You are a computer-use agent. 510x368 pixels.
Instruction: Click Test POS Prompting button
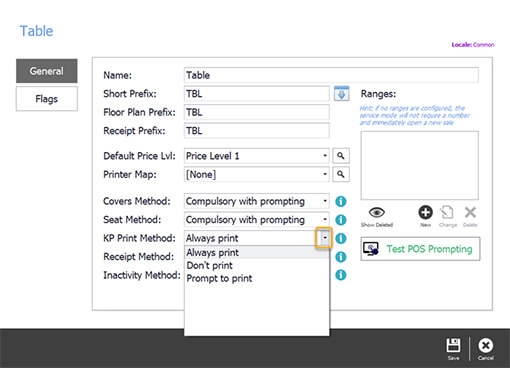coord(420,249)
